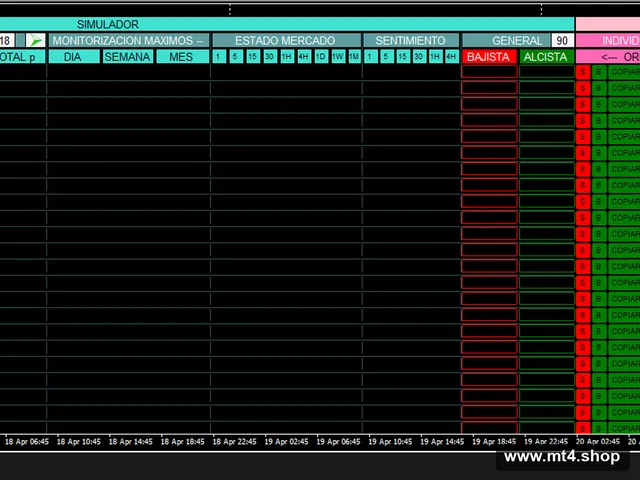Toggle the 1 timeframe under SENTIMIENTO
640x480 pixels.
point(371,56)
